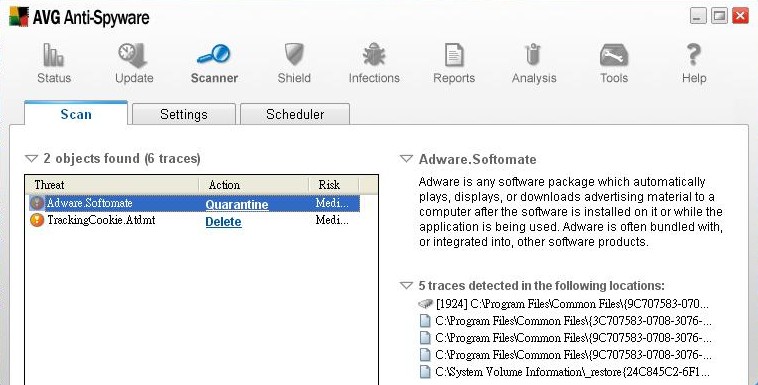The height and width of the screenshot is (385, 758).
Task: Open the Reports document icon
Action: point(454,55)
